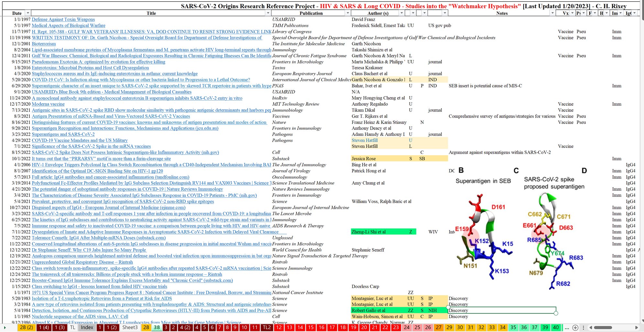Screen dimensions: 644x332
Task: Open the Publication column filter dropdown
Action: pos(348,13)
